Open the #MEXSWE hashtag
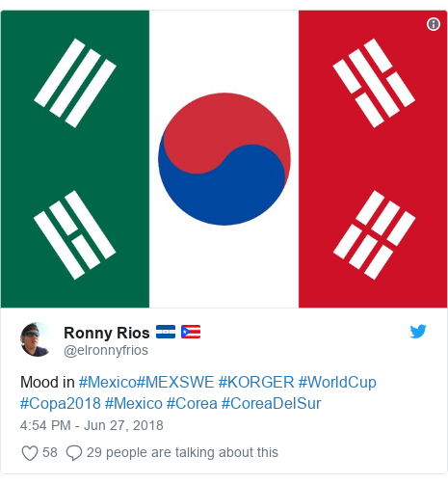 [175, 382]
